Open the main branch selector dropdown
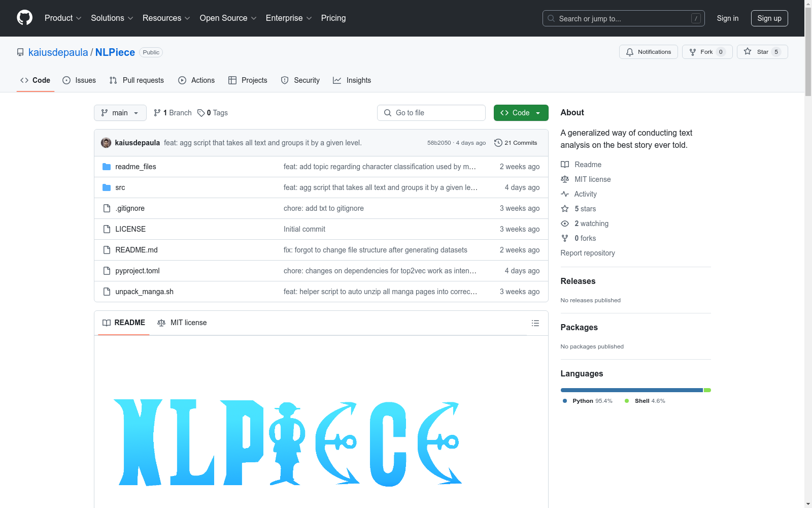This screenshot has width=812, height=508. (120, 113)
